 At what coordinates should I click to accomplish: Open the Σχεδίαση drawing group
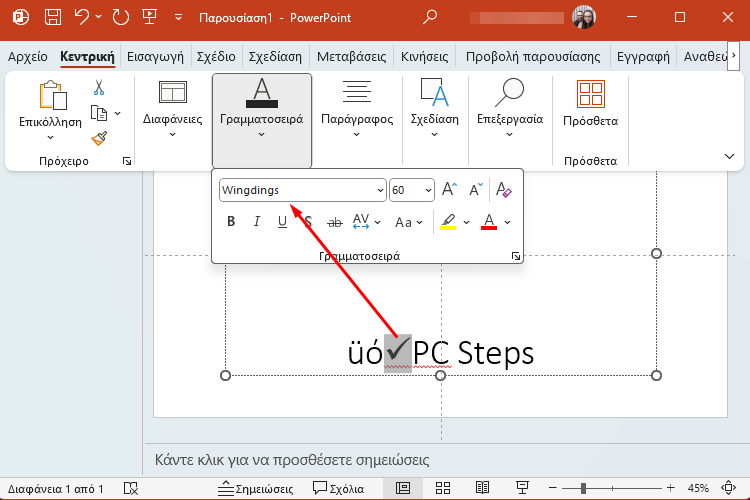pyautogui.click(x=434, y=110)
